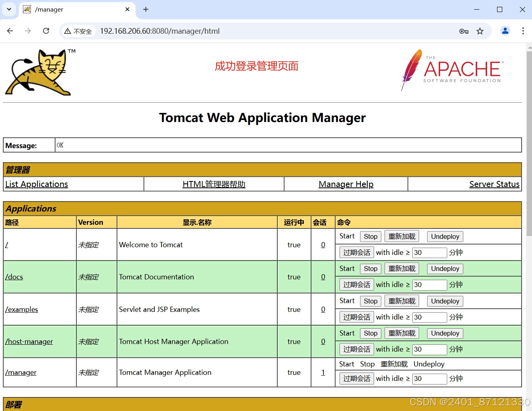Reload (重新加载) the /docs application
Viewport: 532px width, 411px height.
(402, 269)
